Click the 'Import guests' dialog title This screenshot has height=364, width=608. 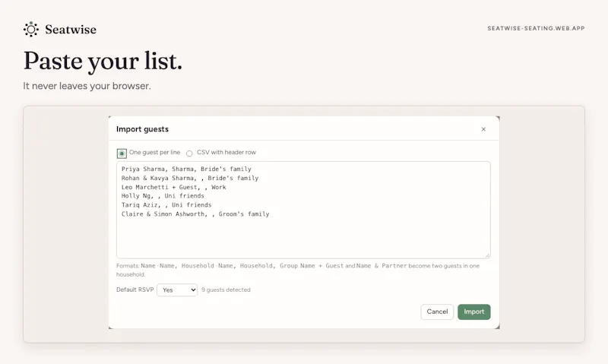pyautogui.click(x=142, y=129)
